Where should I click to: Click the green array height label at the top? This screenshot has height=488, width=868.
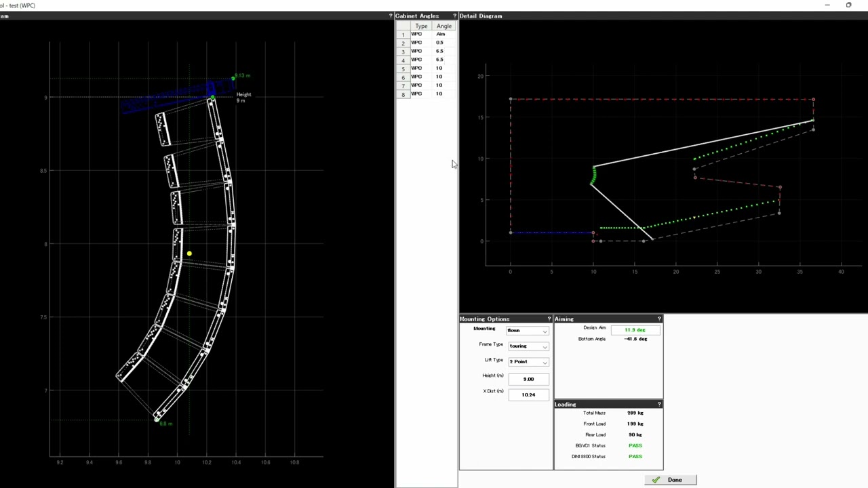(x=242, y=76)
